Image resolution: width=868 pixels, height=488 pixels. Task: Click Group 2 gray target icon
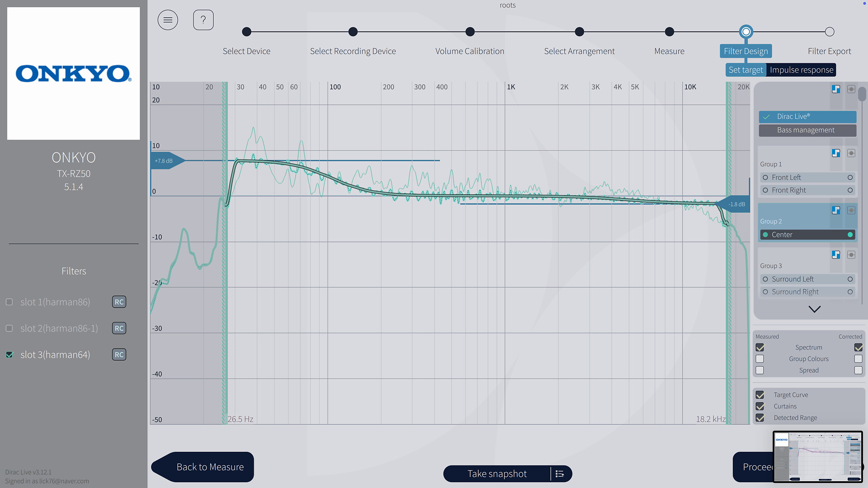(x=851, y=210)
